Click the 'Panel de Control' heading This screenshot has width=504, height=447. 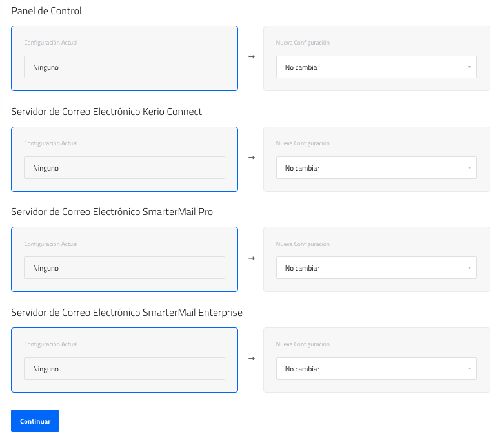46,11
